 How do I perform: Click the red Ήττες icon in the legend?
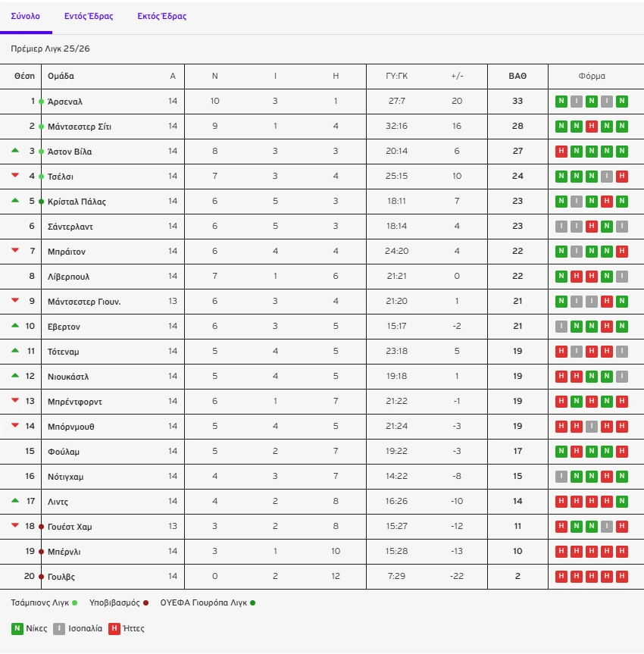coord(114,628)
